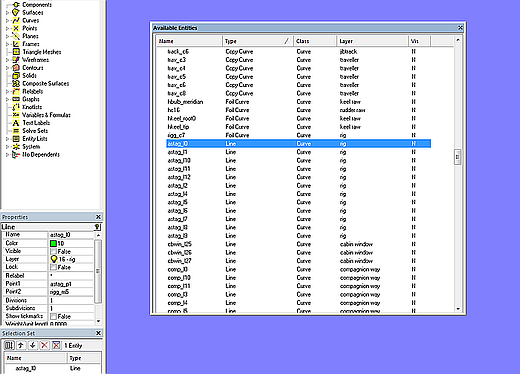Click the Composite Surfaces icon
Image resolution: width=520 pixels, height=374 pixels.
click(x=16, y=83)
